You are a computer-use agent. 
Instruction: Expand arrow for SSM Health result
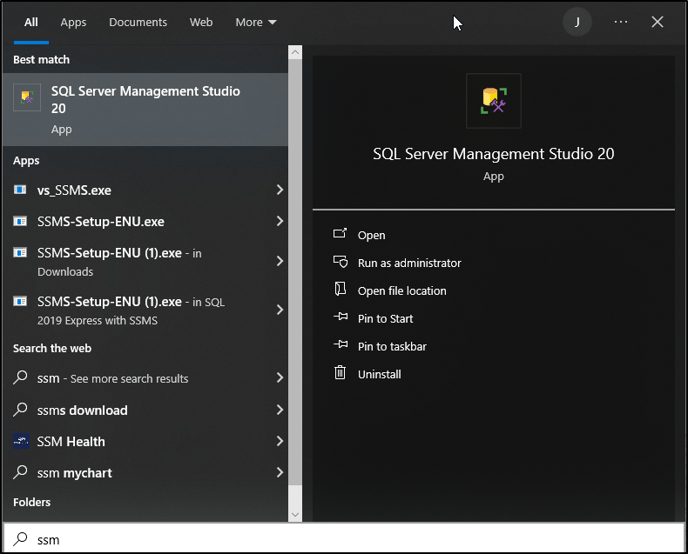click(280, 441)
